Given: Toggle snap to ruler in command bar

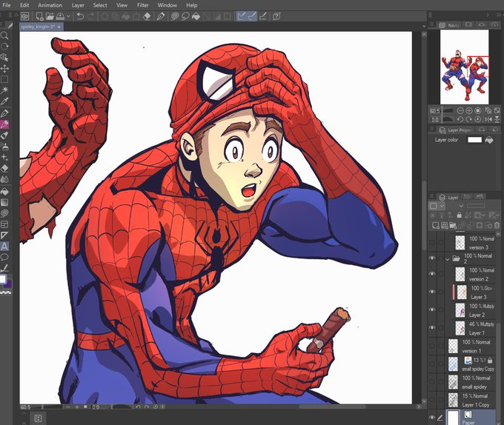Looking at the screenshot, I should click(x=242, y=16).
